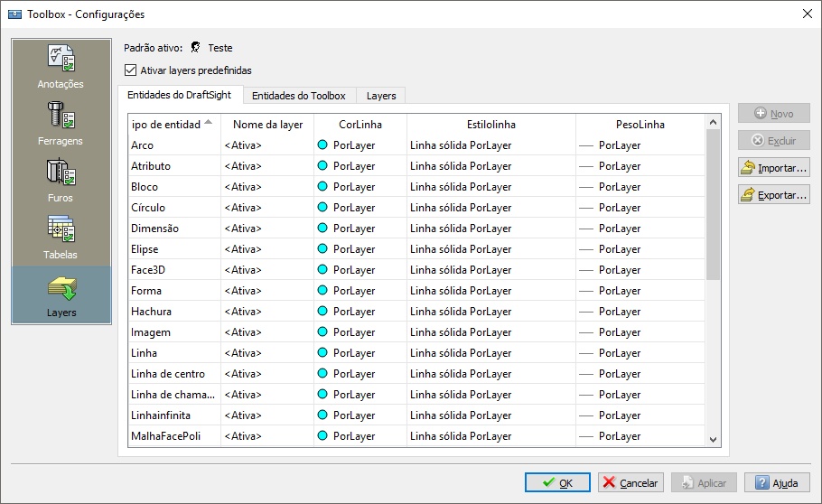Screen dimensions: 822x504
Task: Close the Toolbox Configurações dialog
Action: click(808, 14)
